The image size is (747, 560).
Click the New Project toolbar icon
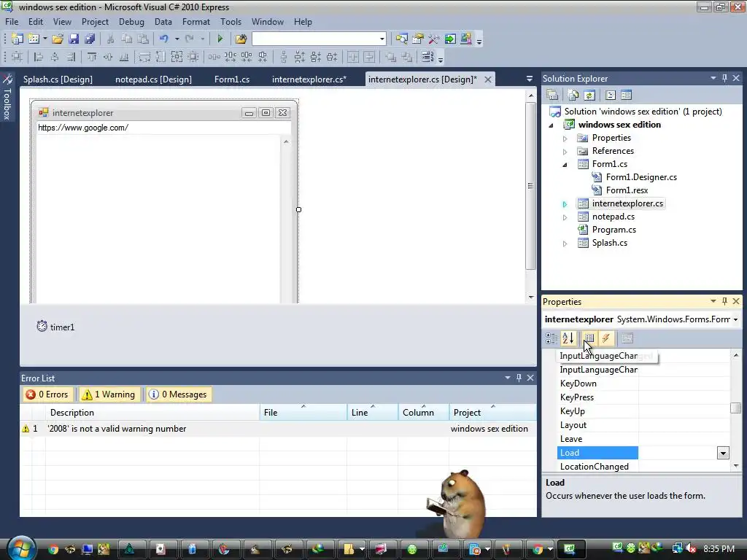[x=18, y=39]
